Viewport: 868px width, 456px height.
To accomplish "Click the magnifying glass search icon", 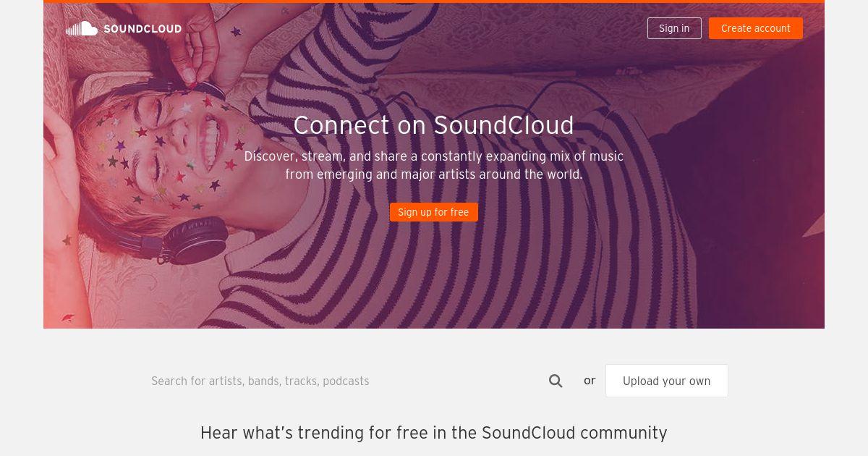I will [556, 381].
